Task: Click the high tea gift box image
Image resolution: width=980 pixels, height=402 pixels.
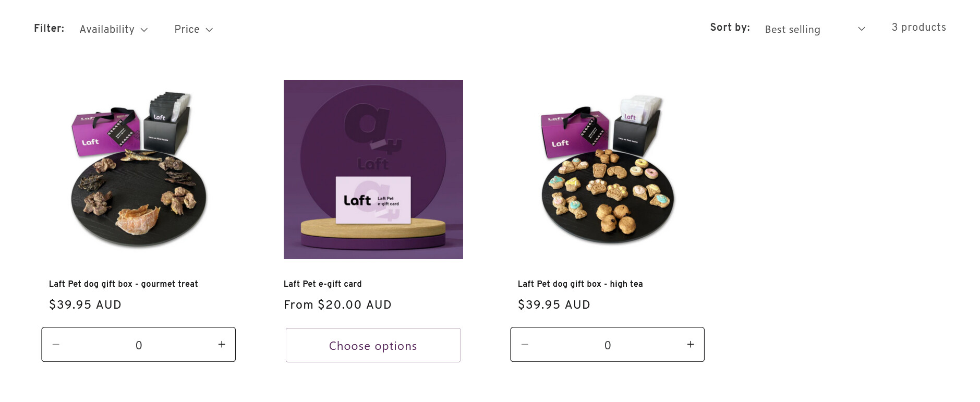Action: [x=607, y=169]
